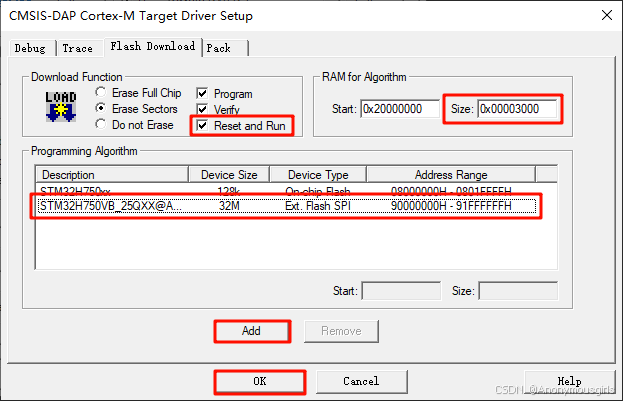Toggle the Program checkbox
This screenshot has height=401, width=623.
click(202, 93)
